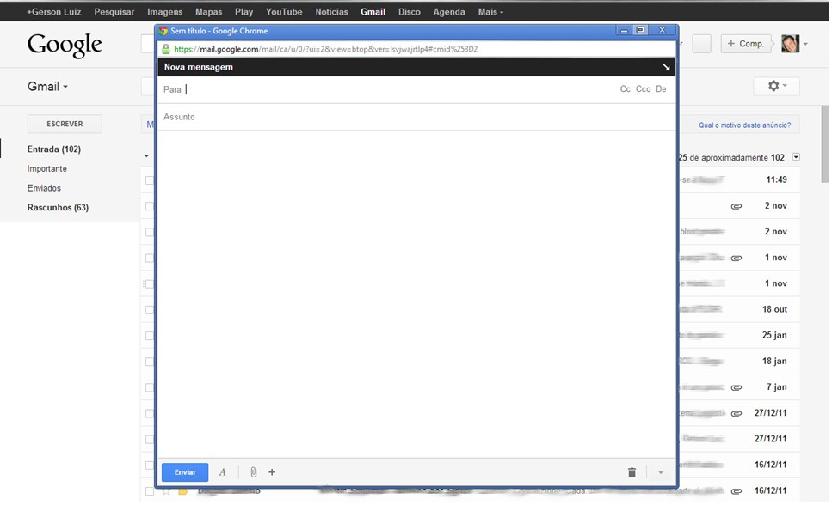The height and width of the screenshot is (517, 832).
Task: Open more options arrow beside trash
Action: pos(661,472)
